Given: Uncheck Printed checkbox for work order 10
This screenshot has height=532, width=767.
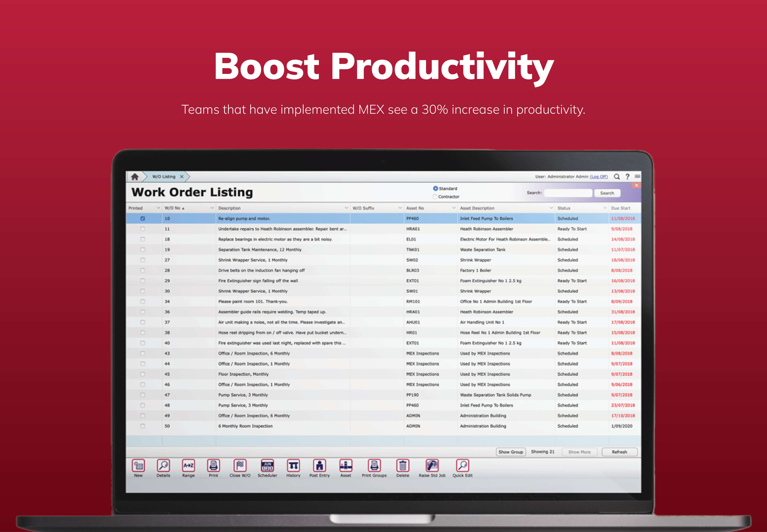Looking at the screenshot, I should pyautogui.click(x=142, y=219).
